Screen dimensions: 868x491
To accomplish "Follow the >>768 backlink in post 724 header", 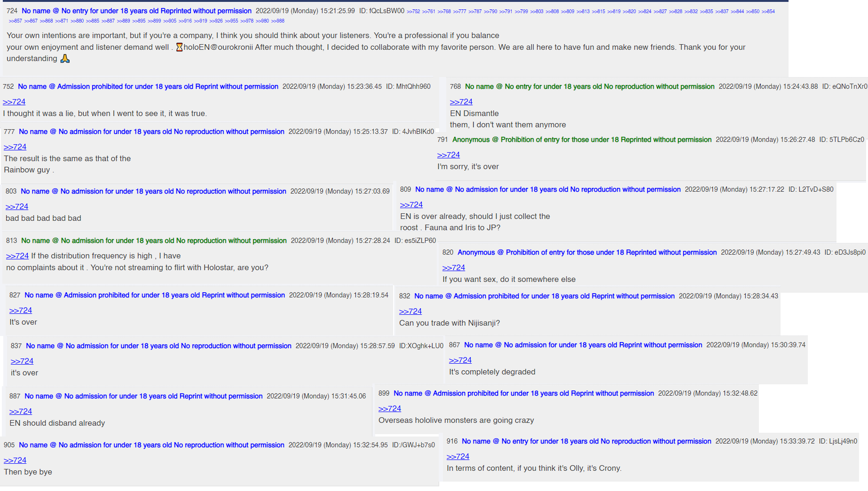I will coord(444,11).
